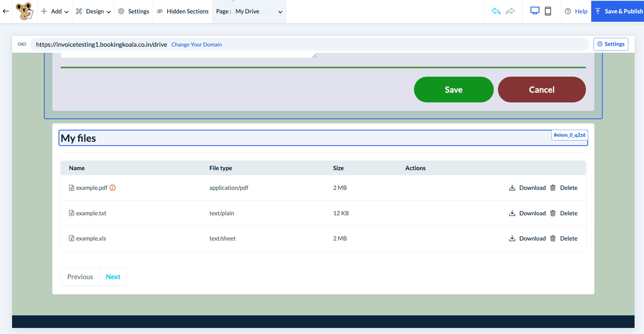The image size is (644, 334).
Task: Click the Save & Publish button
Action: click(618, 11)
